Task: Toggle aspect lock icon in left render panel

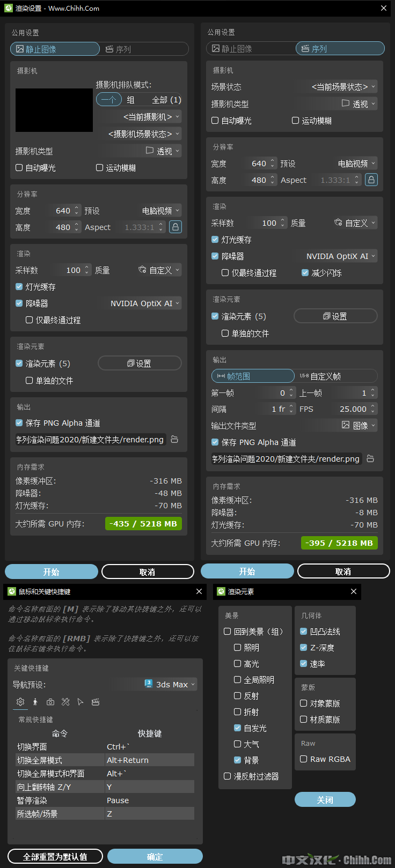Action: coord(175,227)
